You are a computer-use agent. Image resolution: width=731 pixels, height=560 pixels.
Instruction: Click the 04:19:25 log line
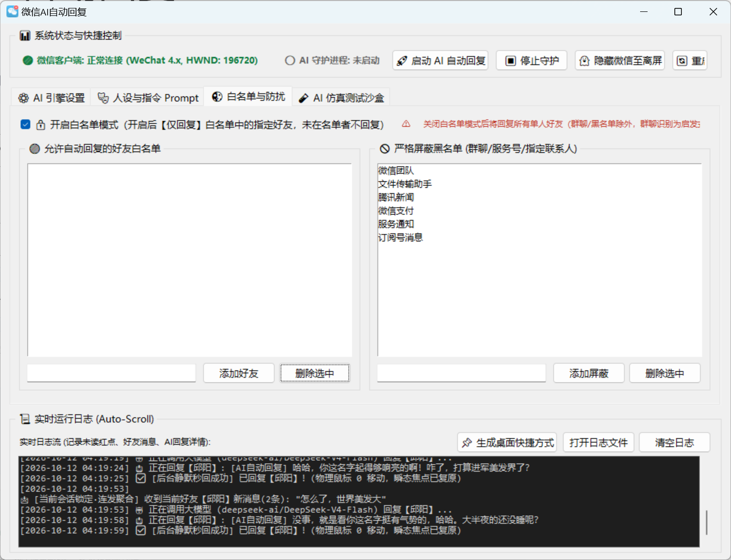(240, 478)
